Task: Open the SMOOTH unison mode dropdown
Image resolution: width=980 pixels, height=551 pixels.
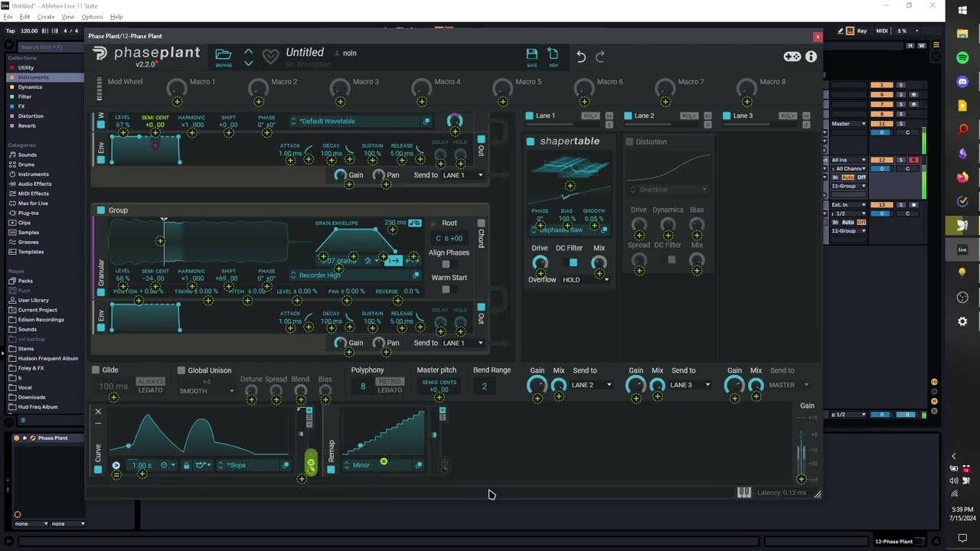Action: click(x=207, y=391)
